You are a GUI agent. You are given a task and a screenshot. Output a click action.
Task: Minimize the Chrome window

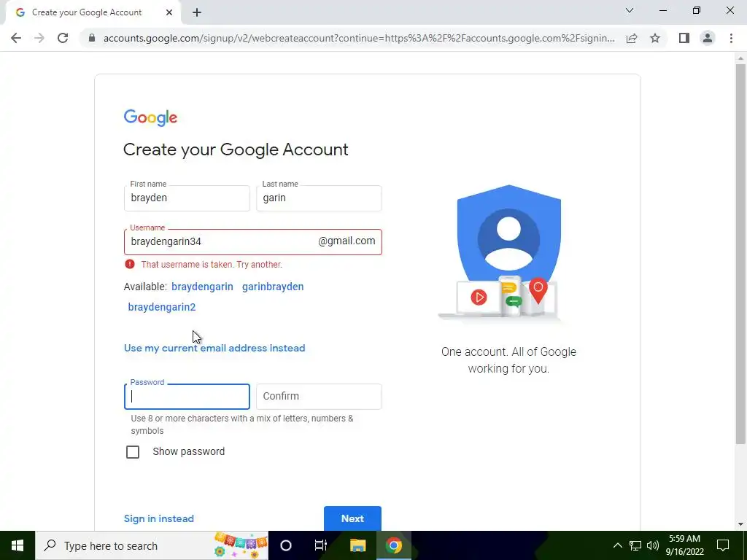click(662, 10)
